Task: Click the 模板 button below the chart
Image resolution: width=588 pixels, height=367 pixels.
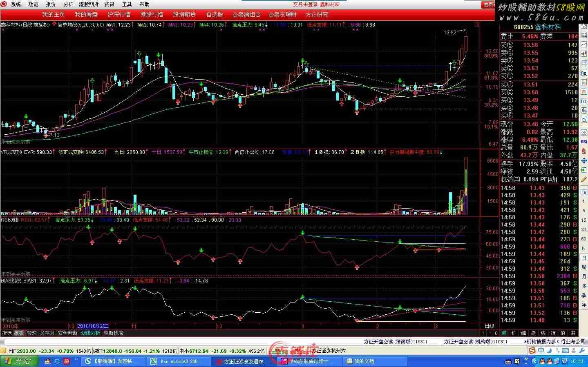Action: tap(19, 333)
